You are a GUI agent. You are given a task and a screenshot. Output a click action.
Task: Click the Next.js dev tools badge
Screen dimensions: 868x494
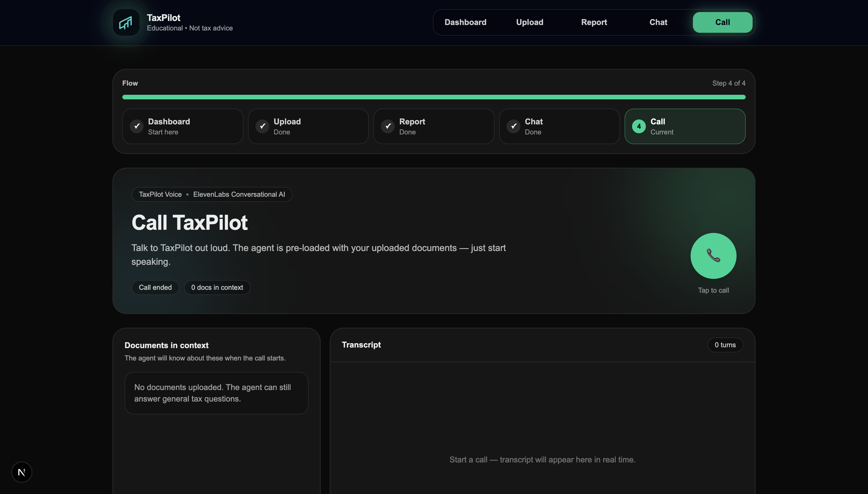(x=22, y=472)
